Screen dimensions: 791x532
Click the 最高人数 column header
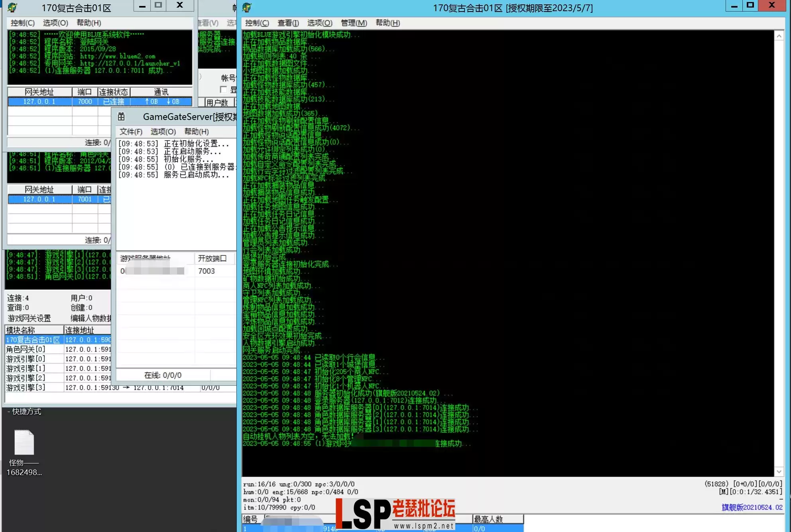pyautogui.click(x=498, y=519)
